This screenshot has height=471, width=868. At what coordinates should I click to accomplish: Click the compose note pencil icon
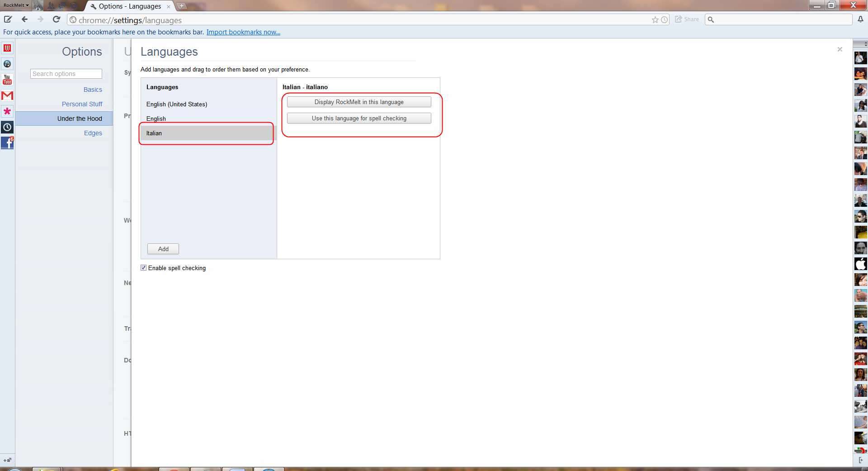point(8,19)
